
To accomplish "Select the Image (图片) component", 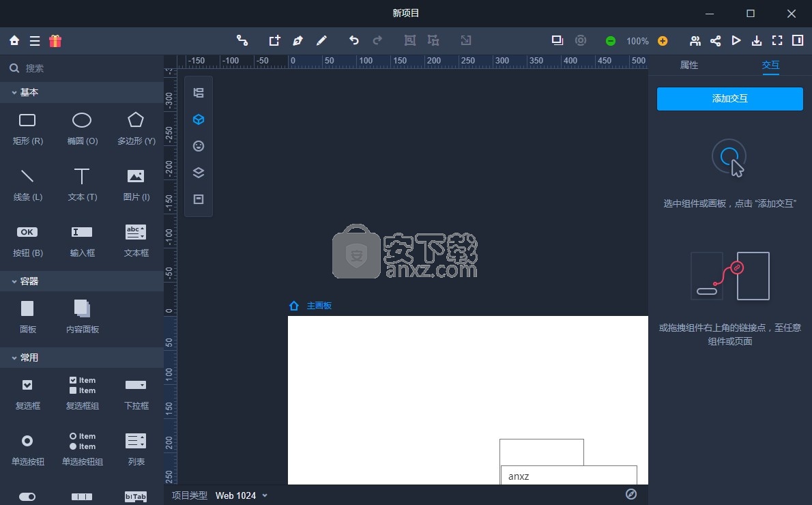I will coord(136,184).
